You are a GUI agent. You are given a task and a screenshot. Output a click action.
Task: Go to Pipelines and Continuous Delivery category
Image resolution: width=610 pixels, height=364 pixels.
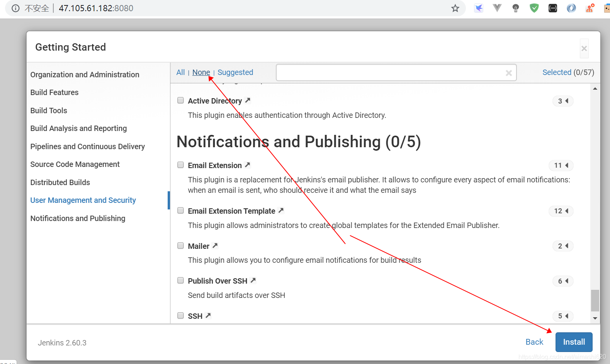click(88, 146)
